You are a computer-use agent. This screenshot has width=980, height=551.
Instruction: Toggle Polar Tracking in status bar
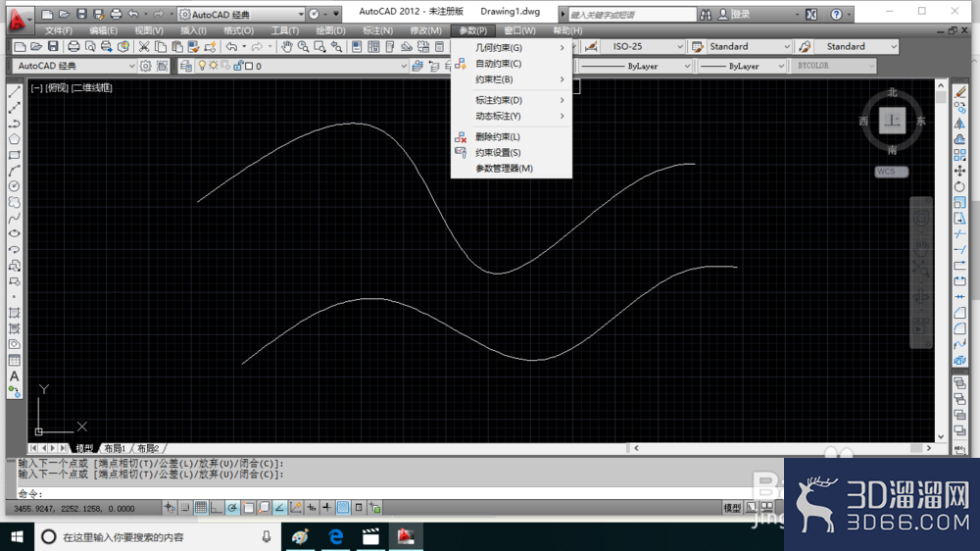click(x=232, y=508)
